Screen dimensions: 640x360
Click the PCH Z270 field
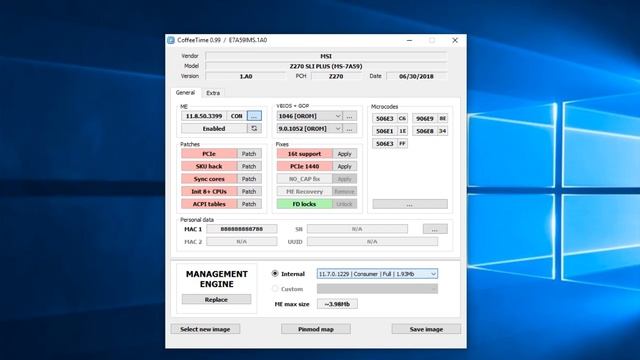pos(336,76)
